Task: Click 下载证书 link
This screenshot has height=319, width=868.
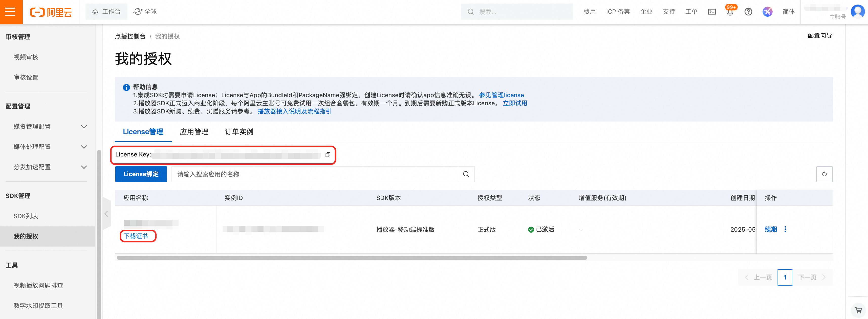Action: pyautogui.click(x=136, y=236)
